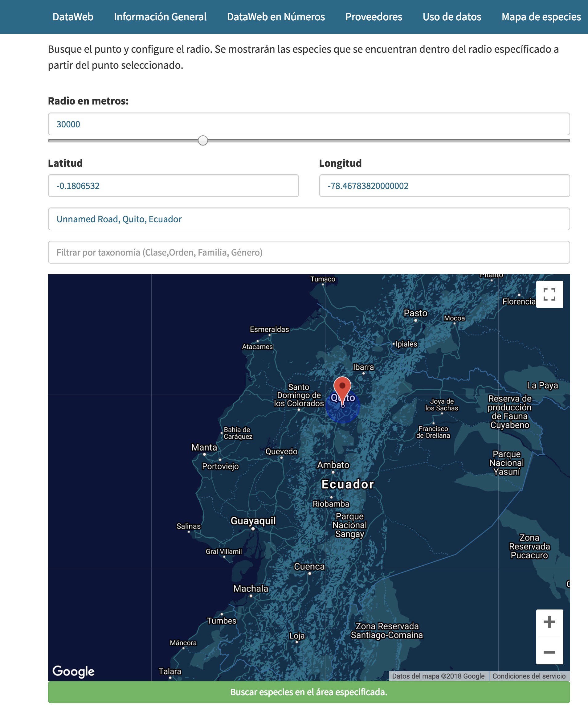
Task: Open Mapa de especies menu item
Action: (541, 17)
